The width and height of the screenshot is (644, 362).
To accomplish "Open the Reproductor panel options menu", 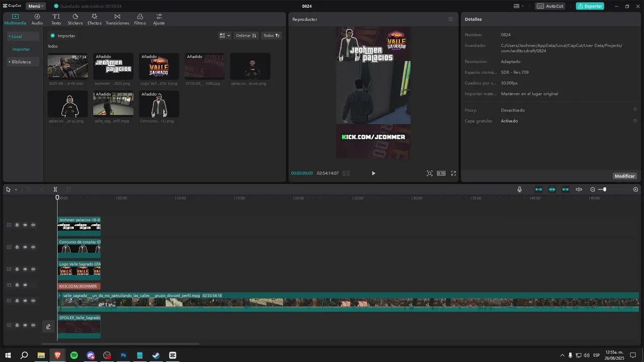I will click(x=451, y=19).
